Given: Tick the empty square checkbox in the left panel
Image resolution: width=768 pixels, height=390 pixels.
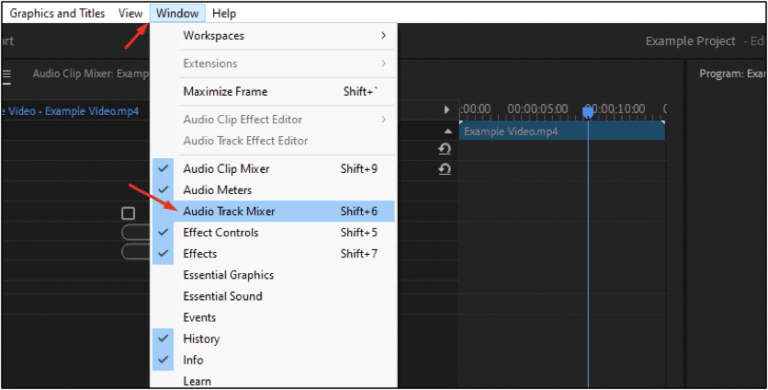Looking at the screenshot, I should click(128, 213).
